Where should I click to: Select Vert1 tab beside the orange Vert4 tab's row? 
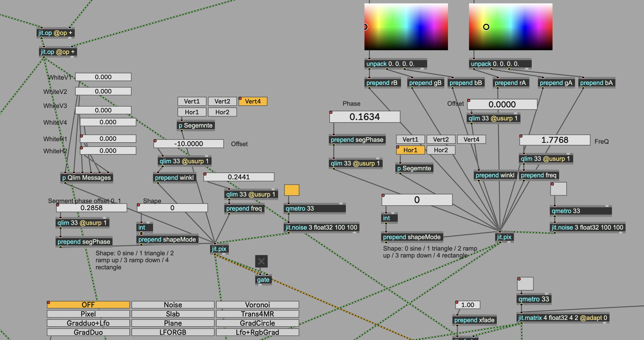192,101
